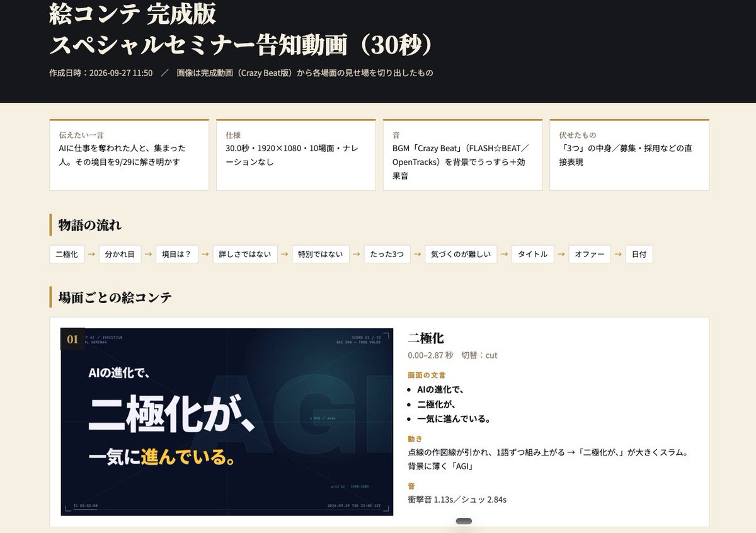Click the 01 scene number badge
This screenshot has width=756, height=533.
click(x=72, y=339)
